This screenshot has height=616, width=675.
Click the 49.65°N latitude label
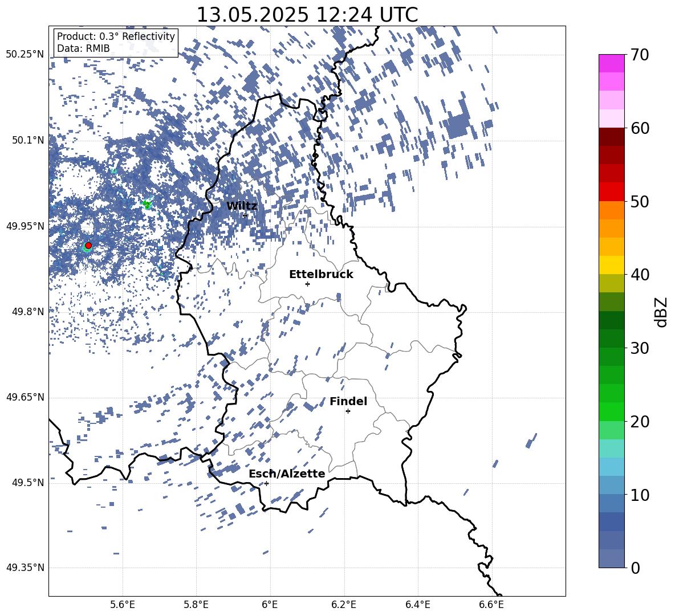[25, 397]
